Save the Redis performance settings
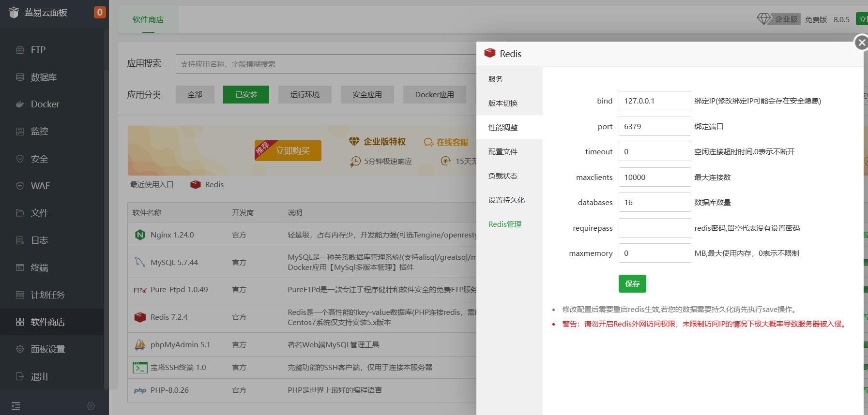 pyautogui.click(x=632, y=283)
